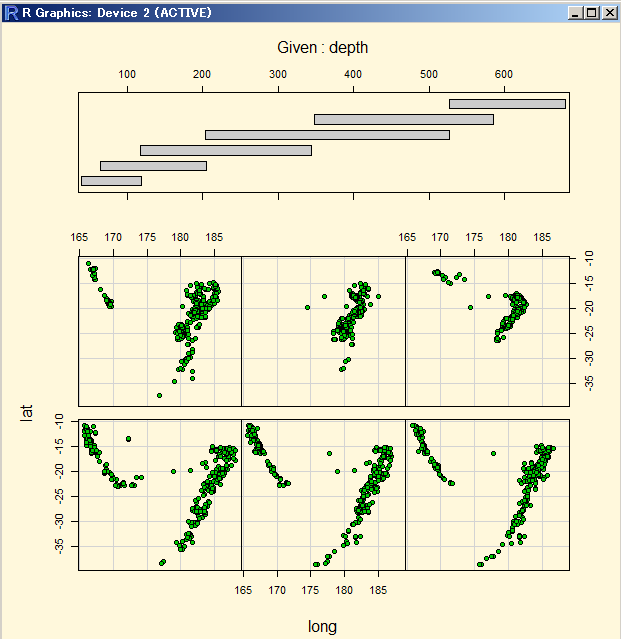Click the depth bar spanning 120 to 345
Image resolution: width=621 pixels, height=639 pixels.
(x=226, y=150)
